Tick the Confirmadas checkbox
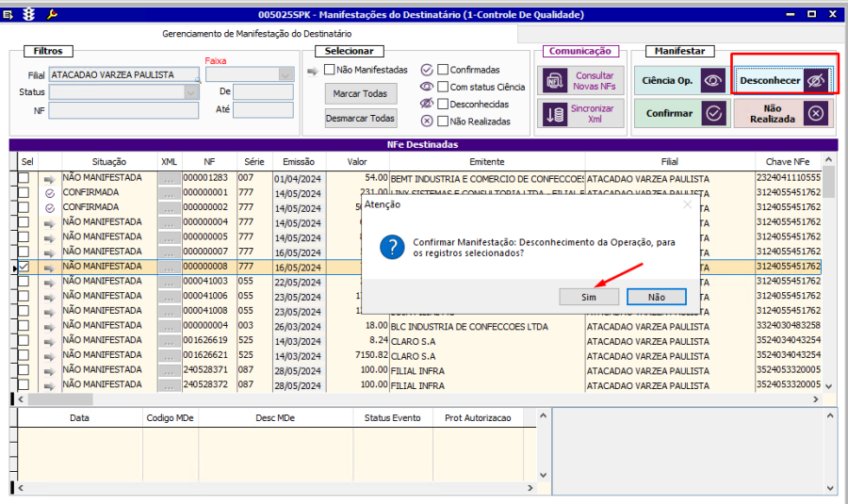The image size is (848, 504). coord(443,70)
